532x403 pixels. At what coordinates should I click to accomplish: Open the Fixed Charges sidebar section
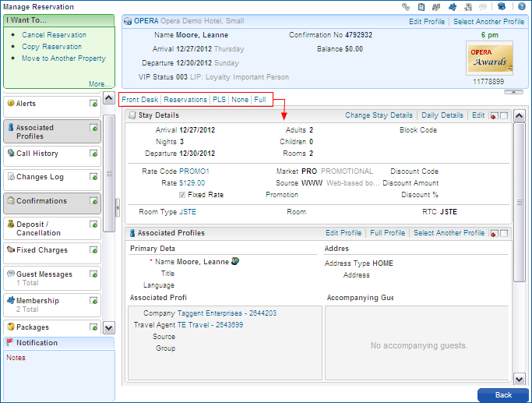click(52, 253)
